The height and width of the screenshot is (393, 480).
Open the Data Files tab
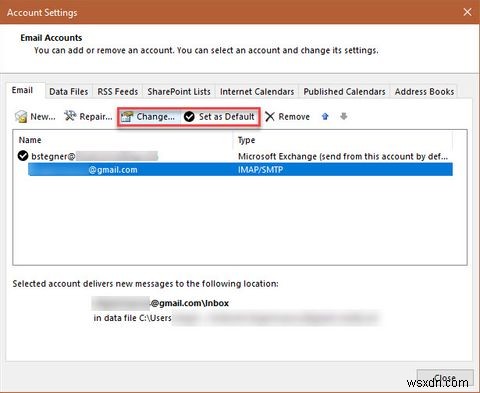(x=69, y=92)
